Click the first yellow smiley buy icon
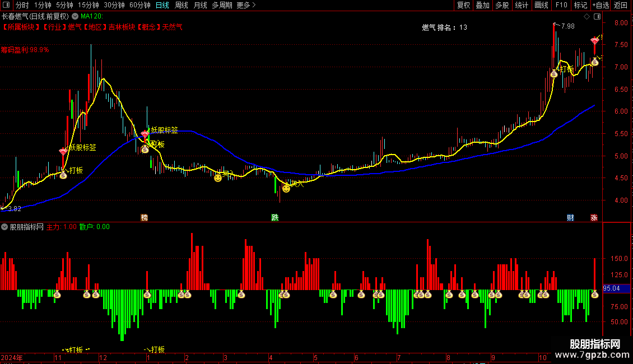The height and width of the screenshot is (364, 633). click(217, 178)
